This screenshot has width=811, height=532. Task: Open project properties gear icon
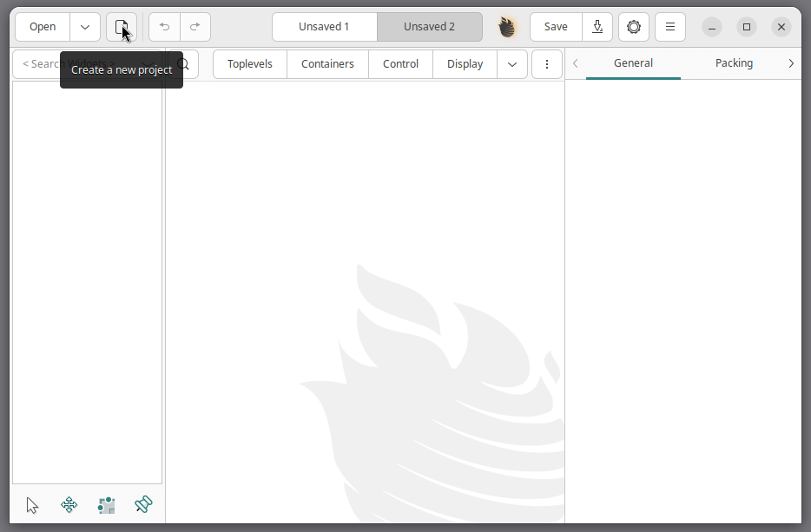(634, 27)
